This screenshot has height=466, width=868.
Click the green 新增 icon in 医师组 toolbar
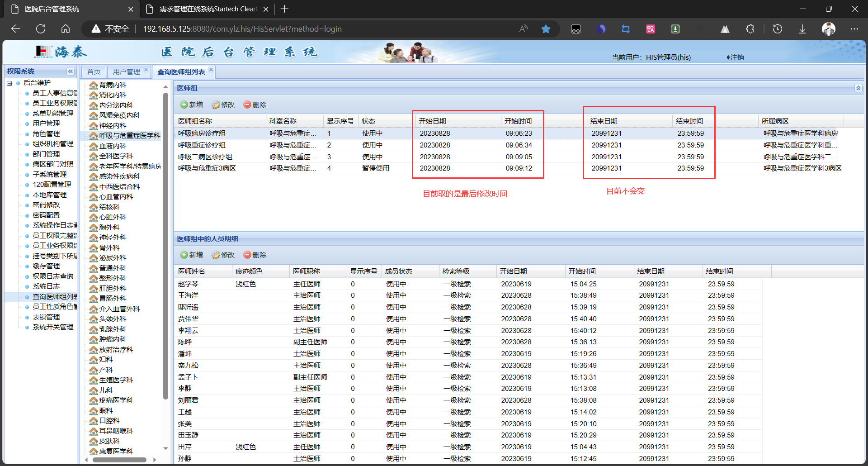(184, 105)
